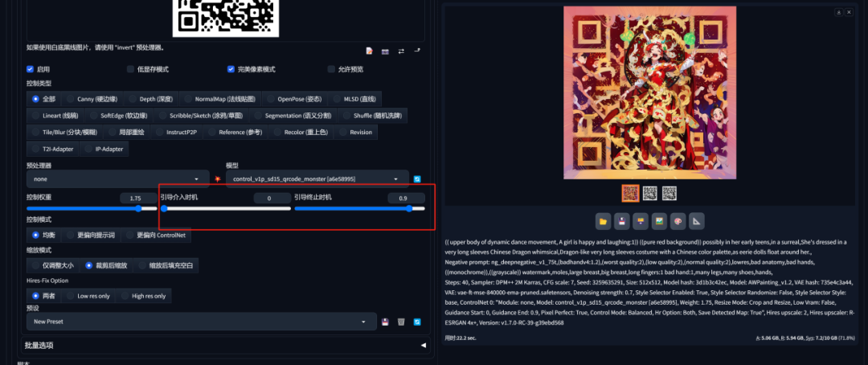Select High res only hires-fix option

143,296
